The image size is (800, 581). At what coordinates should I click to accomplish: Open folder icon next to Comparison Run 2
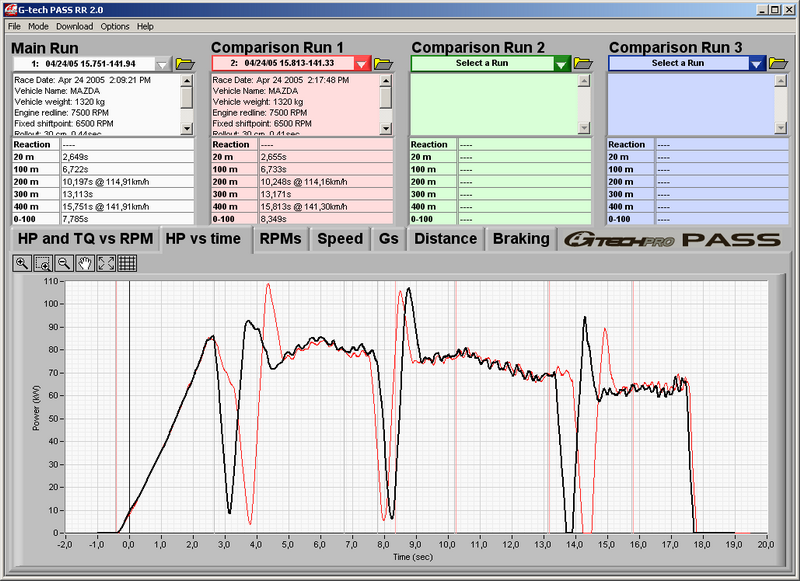click(583, 63)
